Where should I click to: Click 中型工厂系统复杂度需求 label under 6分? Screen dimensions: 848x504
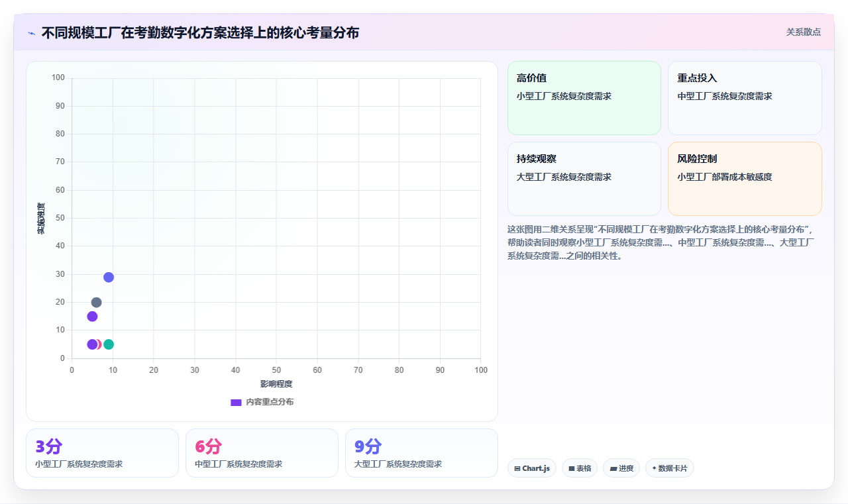pyautogui.click(x=238, y=464)
